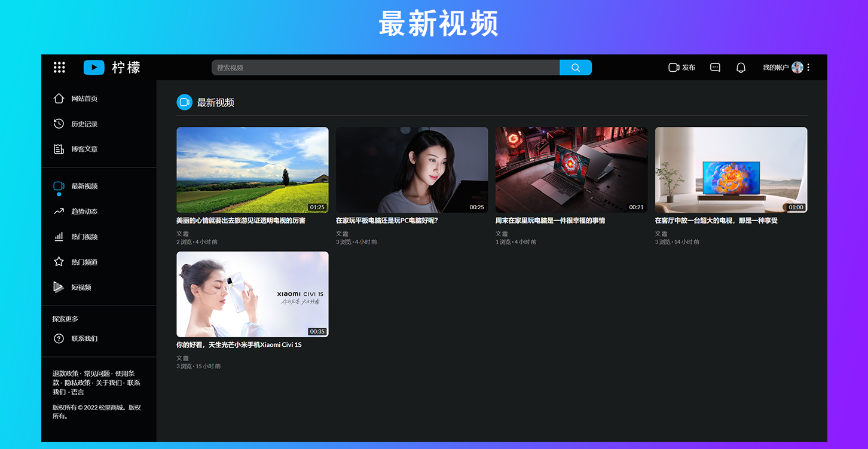868x449 pixels.
Task: Click the latest videos sidebar icon
Action: pos(59,186)
